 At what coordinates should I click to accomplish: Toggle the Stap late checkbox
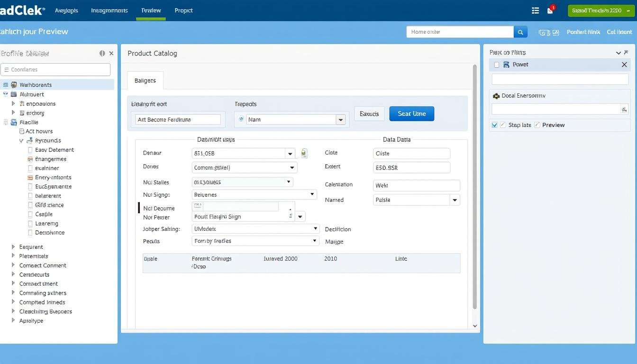503,125
